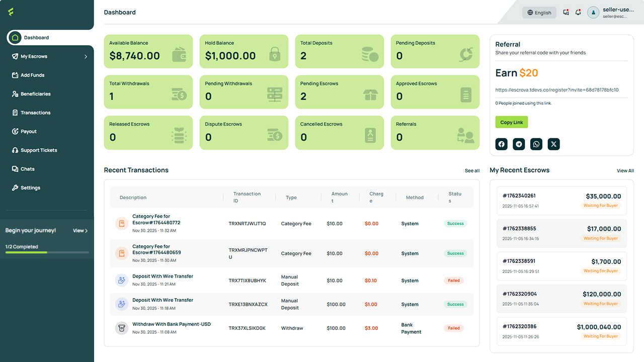
Task: Share referral link via WhatsApp icon
Action: 536,144
